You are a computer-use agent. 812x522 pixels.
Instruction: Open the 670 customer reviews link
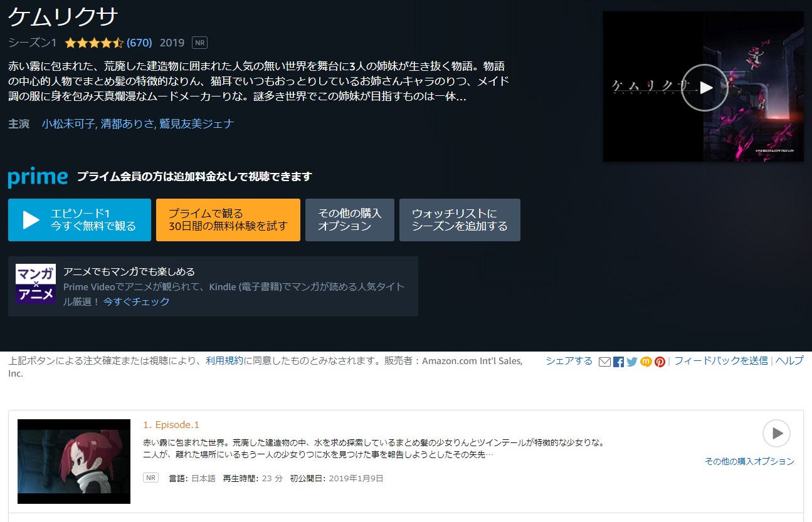tap(139, 43)
